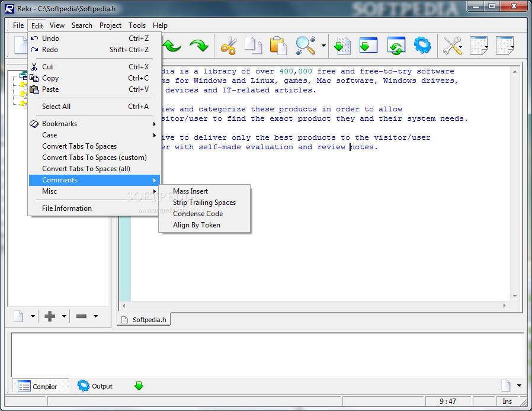
Task: Switch to the Softpedia.h editor tab
Action: click(x=144, y=319)
